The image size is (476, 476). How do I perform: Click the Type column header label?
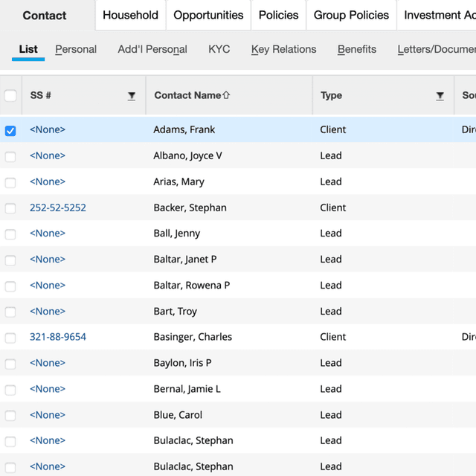coord(331,95)
